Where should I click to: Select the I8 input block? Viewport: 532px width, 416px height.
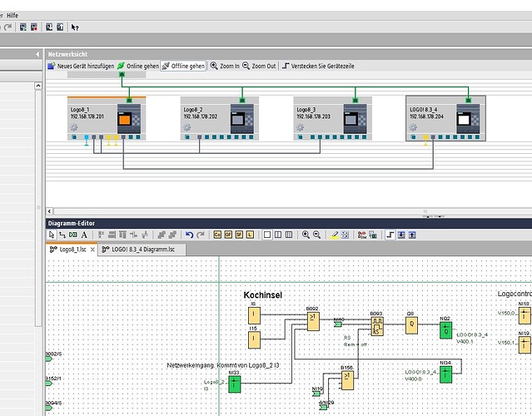tap(254, 315)
